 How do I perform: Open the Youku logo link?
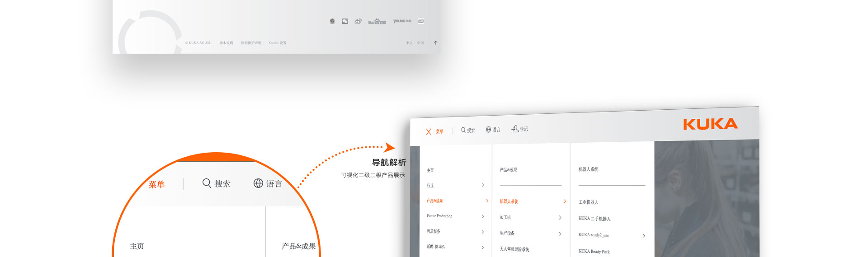click(402, 21)
